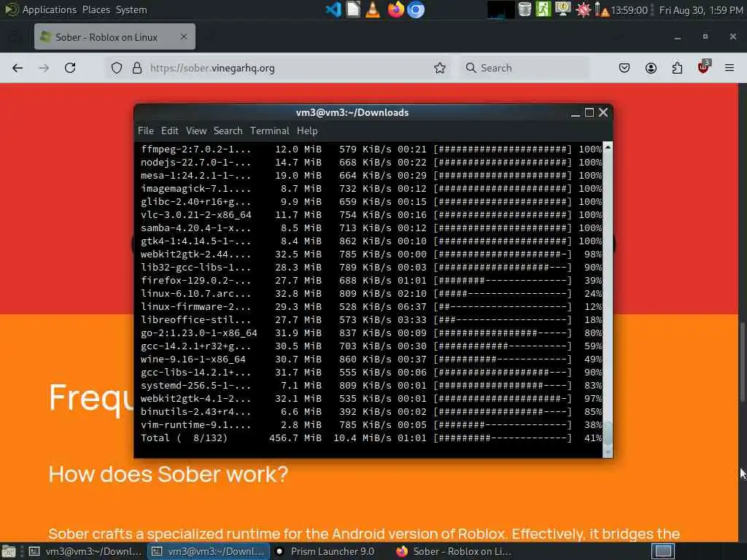747x560 pixels.
Task: Click the wine-9.16-1-x86_64 row
Action: click(x=371, y=359)
